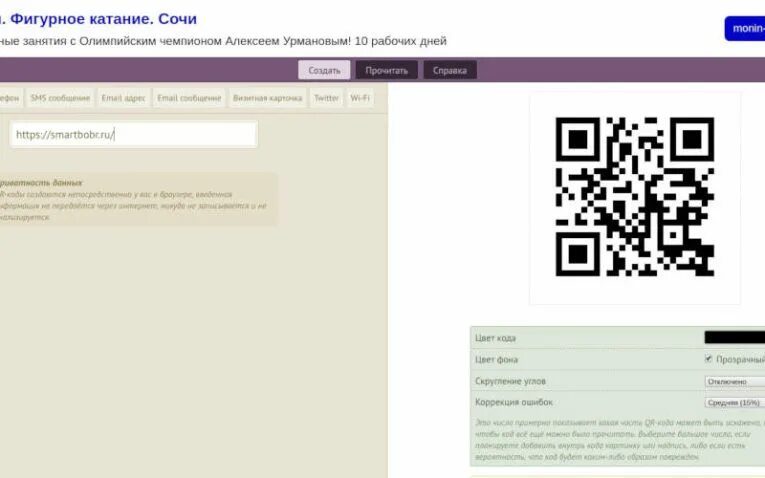The width and height of the screenshot is (765, 478).
Task: Click the blue monin ad button
Action: pyautogui.click(x=745, y=28)
